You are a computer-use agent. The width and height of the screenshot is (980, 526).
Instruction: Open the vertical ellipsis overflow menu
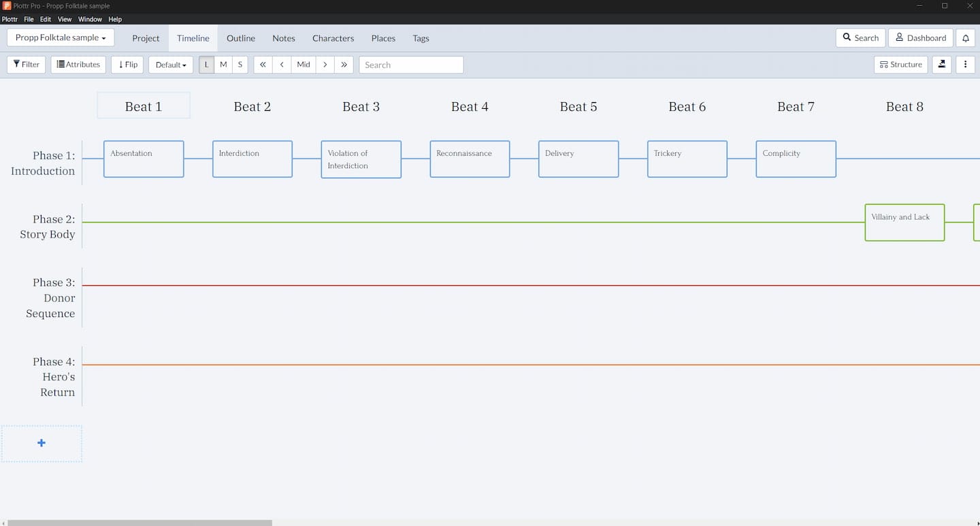[966, 64]
